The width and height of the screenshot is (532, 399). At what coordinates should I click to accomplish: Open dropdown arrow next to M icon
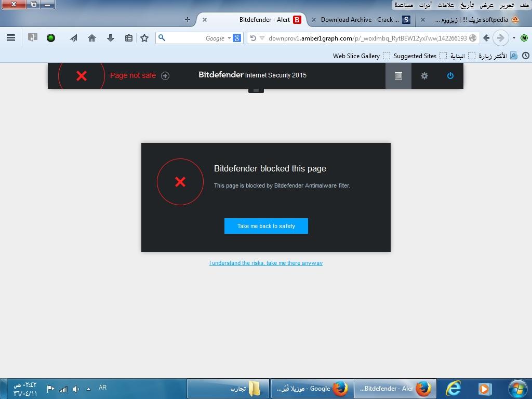point(514,38)
